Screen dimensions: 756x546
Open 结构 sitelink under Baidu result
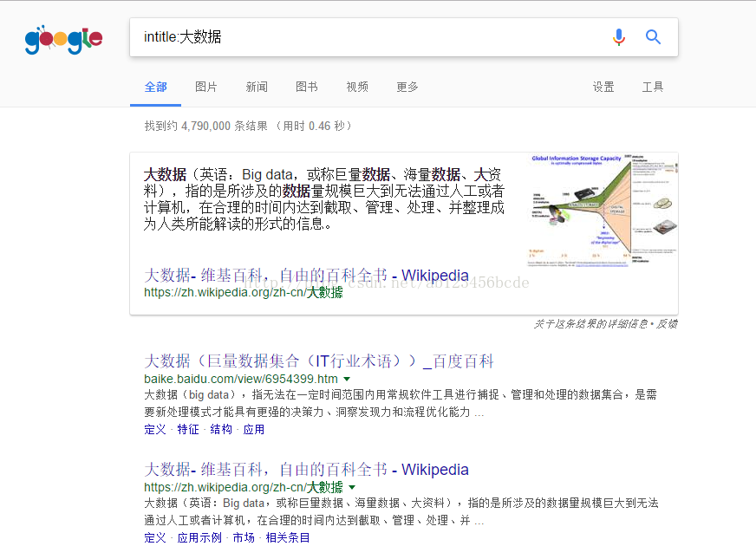[221, 429]
